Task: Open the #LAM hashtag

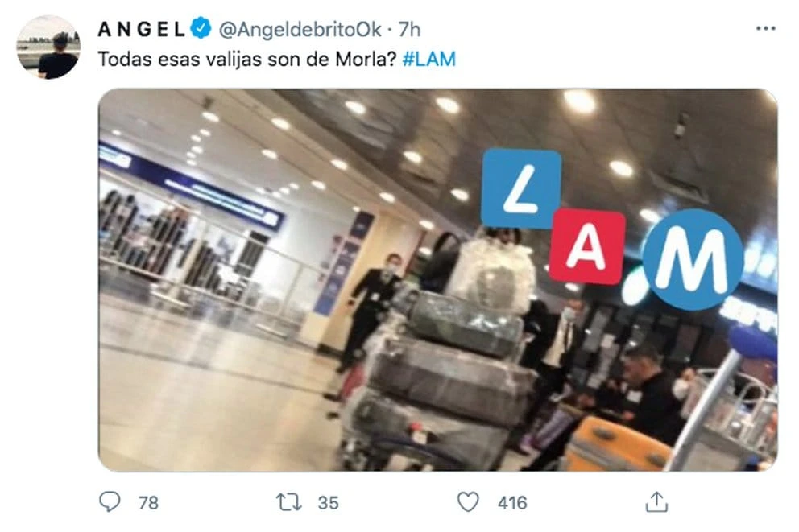Action: coord(429,59)
